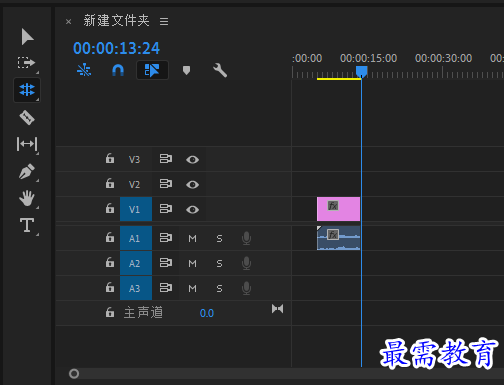
Task: Click the fx badge on A1 audio clip
Action: coord(333,235)
